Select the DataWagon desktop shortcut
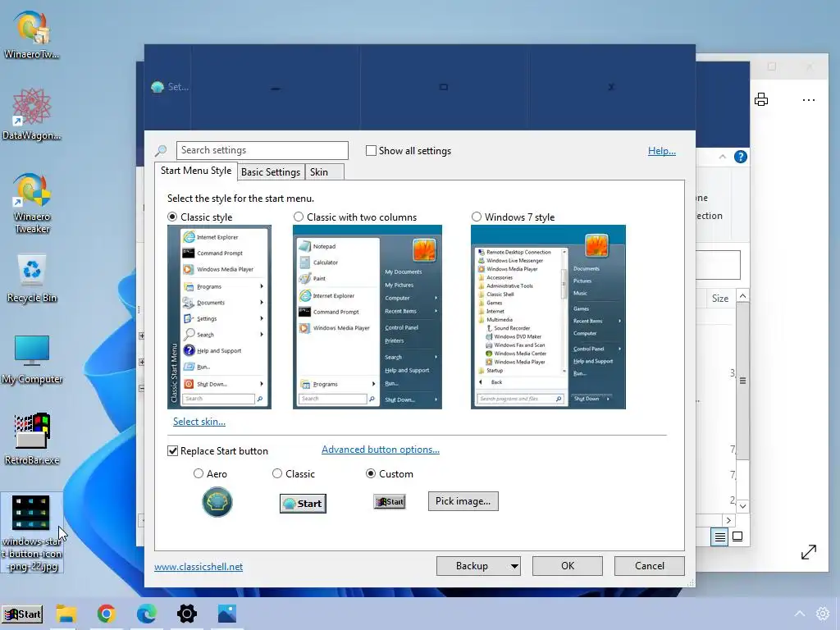840x630 pixels. (32, 115)
